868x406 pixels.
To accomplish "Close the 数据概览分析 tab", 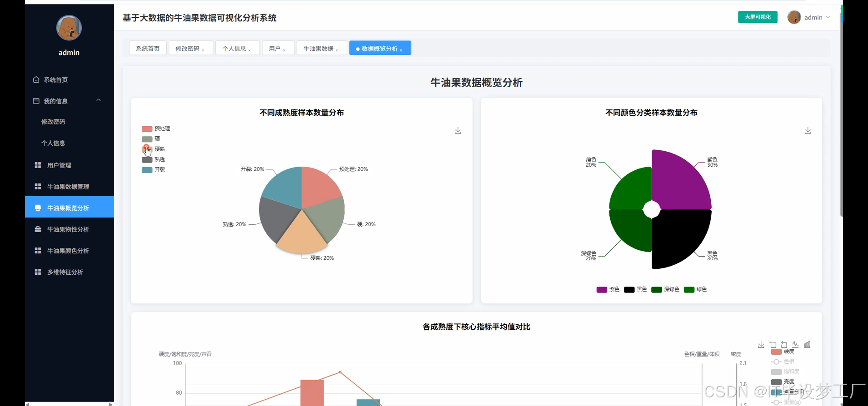I will (401, 50).
